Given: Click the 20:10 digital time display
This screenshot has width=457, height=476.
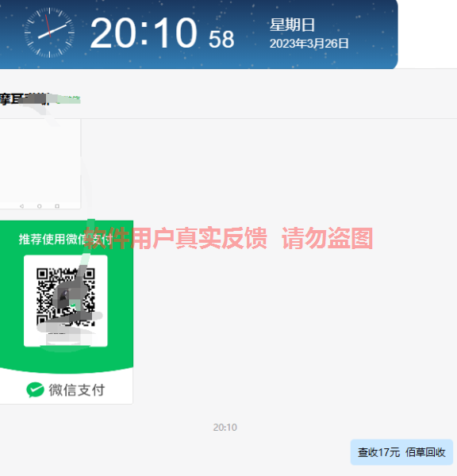Looking at the screenshot, I should click(x=144, y=33).
